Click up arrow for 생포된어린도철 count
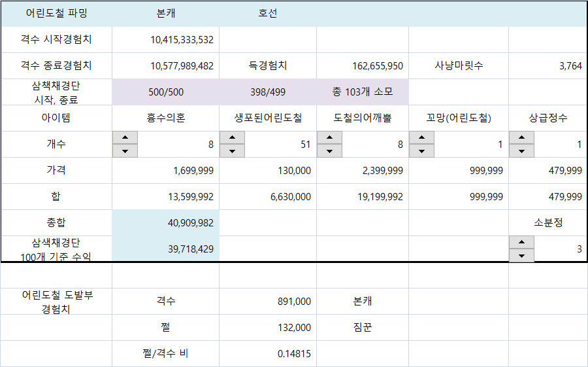The width and height of the screenshot is (588, 367). [232, 138]
